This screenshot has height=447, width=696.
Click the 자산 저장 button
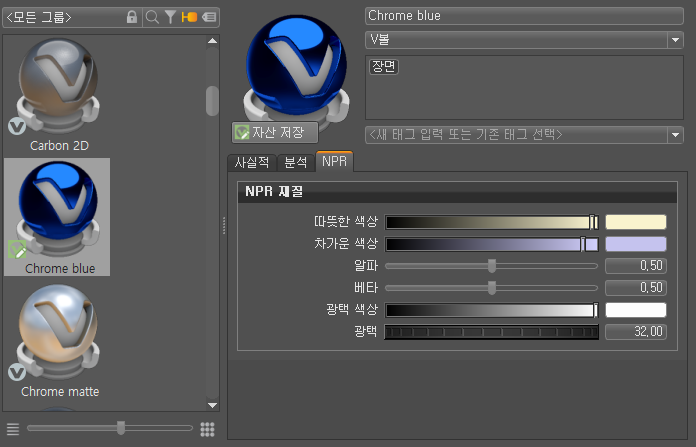coord(275,132)
